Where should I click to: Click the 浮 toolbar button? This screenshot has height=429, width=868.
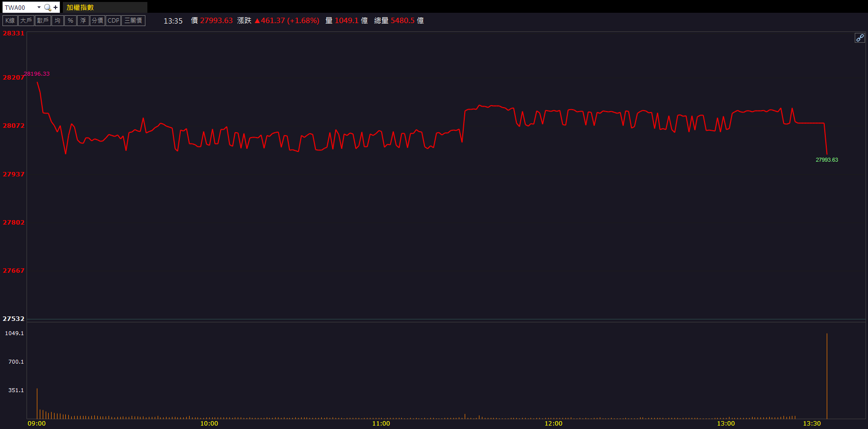pyautogui.click(x=83, y=21)
